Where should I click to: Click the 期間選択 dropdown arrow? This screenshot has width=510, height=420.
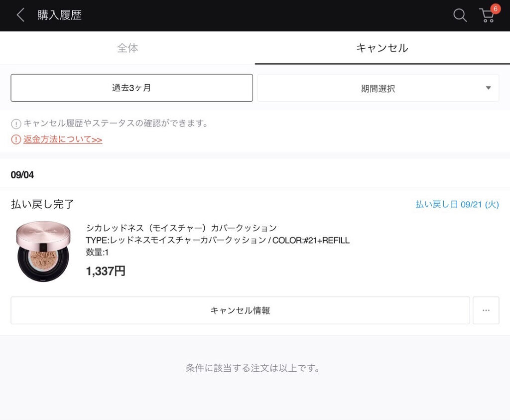(488, 88)
